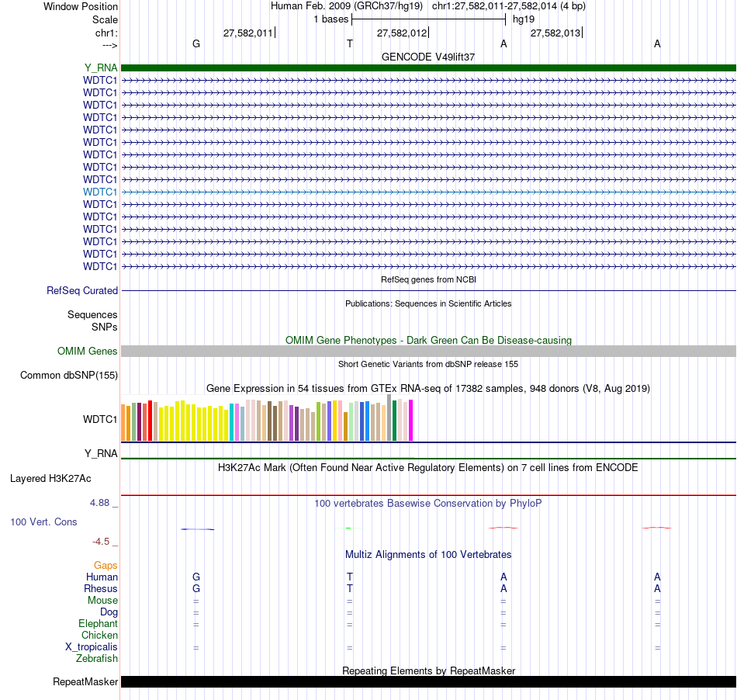Image resolution: width=737 pixels, height=700 pixels.
Task: Open the GTEx Gene Expression track title
Action: click(428, 388)
